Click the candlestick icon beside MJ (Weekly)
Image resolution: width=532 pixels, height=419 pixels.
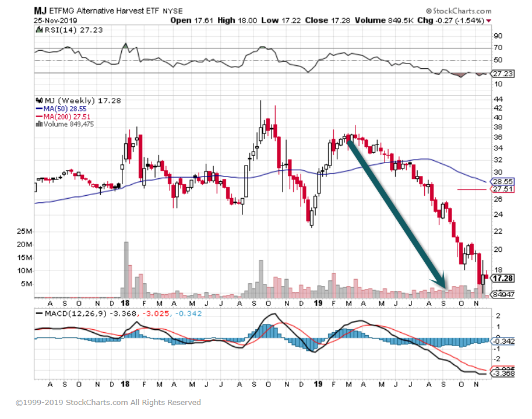(40, 100)
